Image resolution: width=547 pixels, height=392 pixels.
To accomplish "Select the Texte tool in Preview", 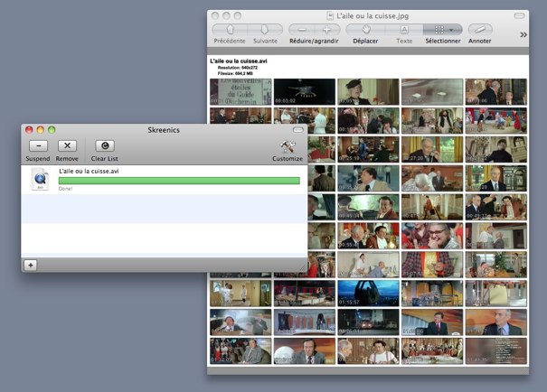I will pyautogui.click(x=404, y=30).
